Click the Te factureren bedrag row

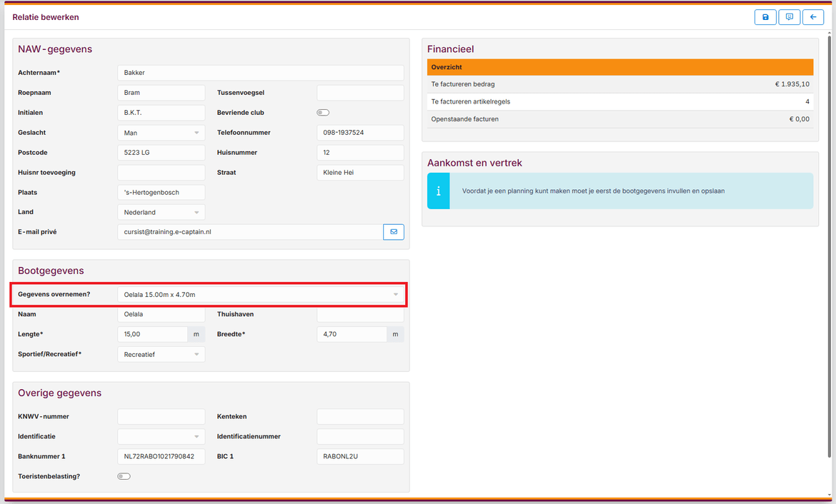(619, 84)
